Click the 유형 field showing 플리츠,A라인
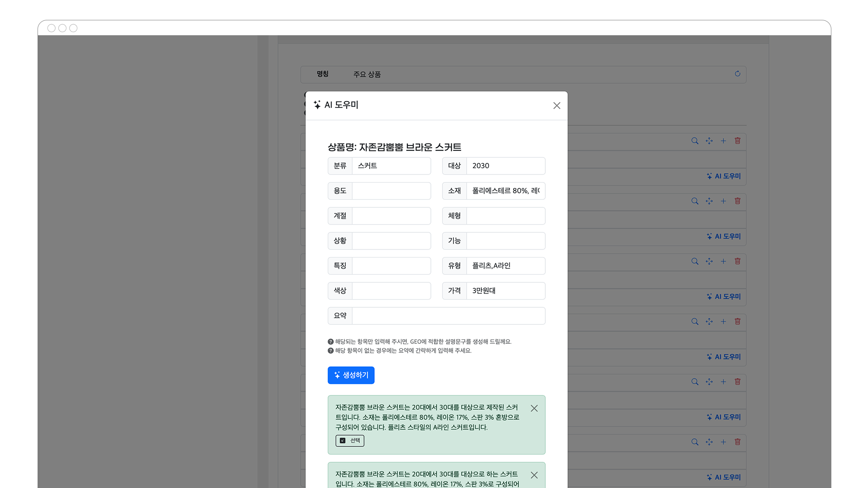This screenshot has width=868, height=488. click(x=505, y=266)
